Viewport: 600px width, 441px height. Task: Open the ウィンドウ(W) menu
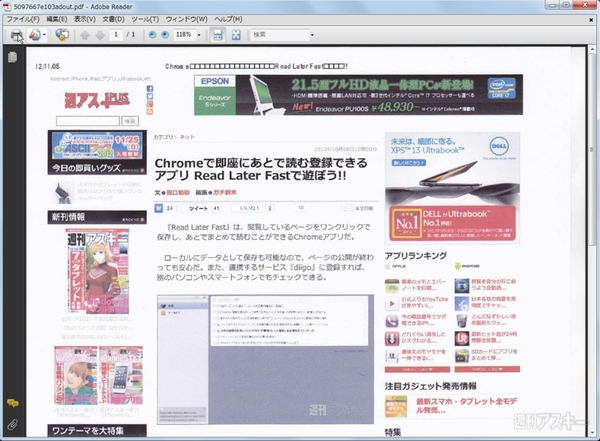pyautogui.click(x=186, y=19)
